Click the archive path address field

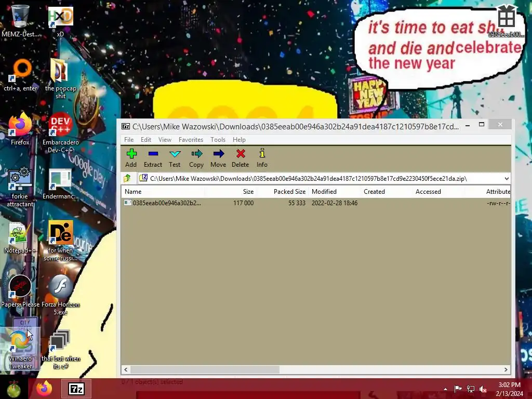[320, 179]
